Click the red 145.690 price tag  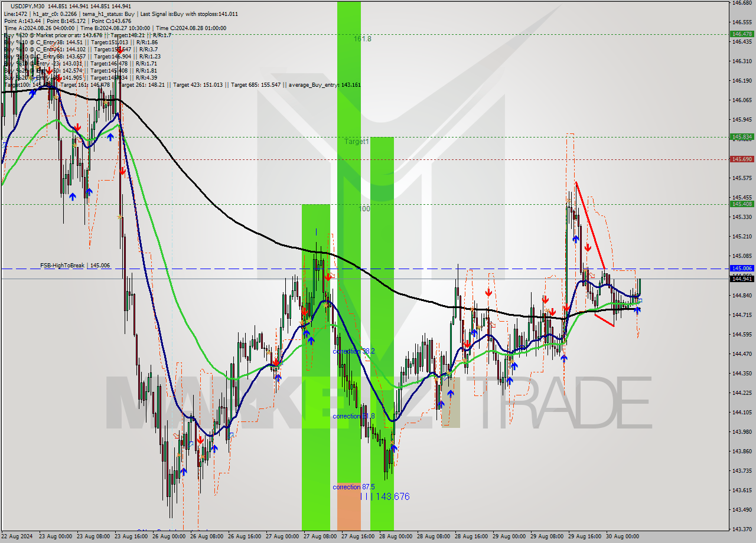pos(742,159)
